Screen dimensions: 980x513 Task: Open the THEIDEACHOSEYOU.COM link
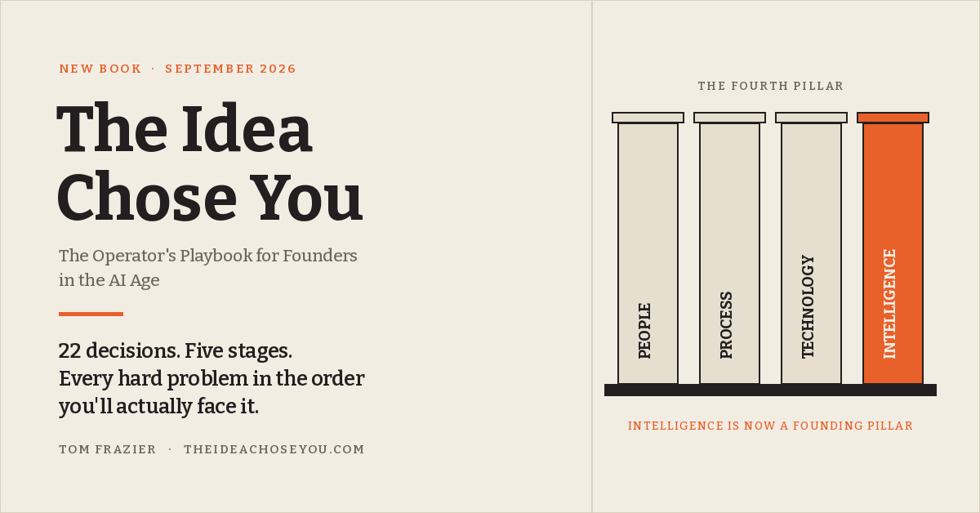274,449
